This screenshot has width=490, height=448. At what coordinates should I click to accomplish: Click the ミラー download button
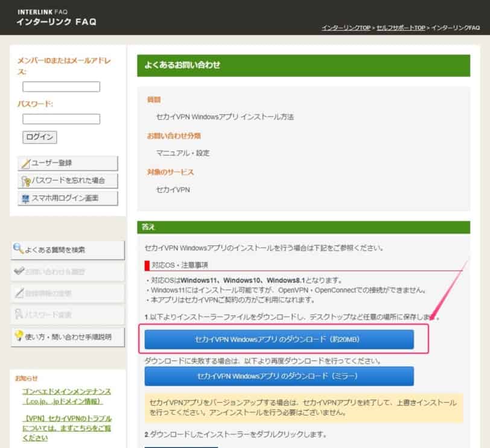279,376
